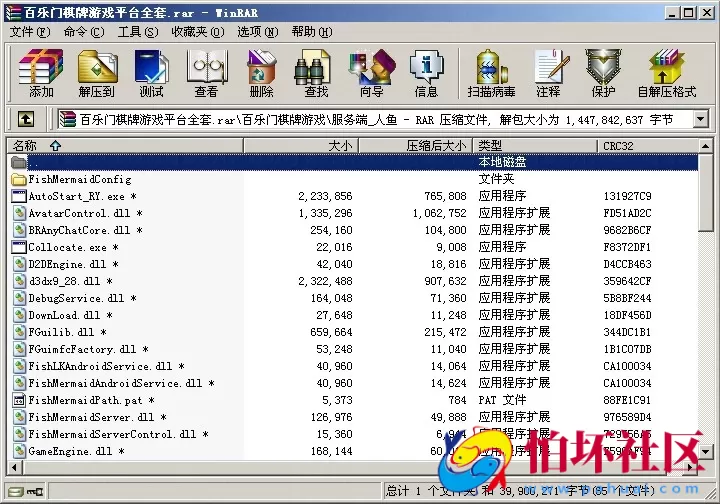
Task: Click the vertical scrollbar thumb
Action: 705,193
